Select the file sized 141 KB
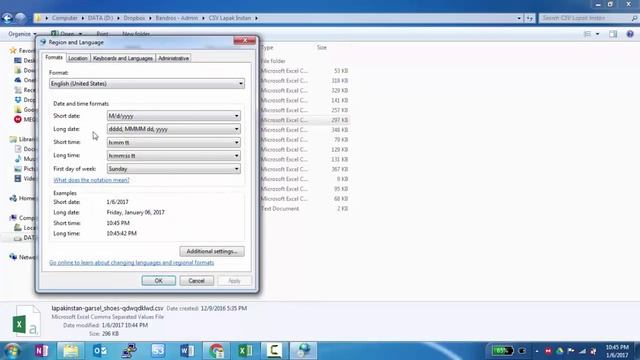The width and height of the screenshot is (640, 360). (x=304, y=100)
